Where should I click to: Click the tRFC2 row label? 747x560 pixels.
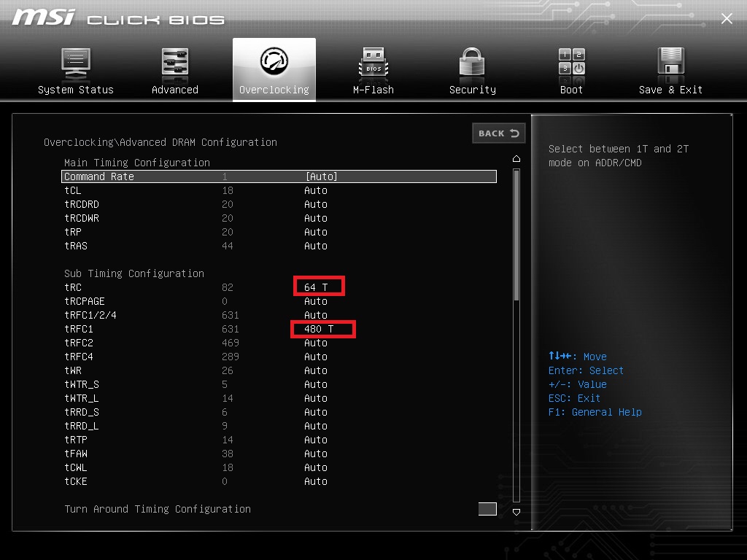[79, 343]
